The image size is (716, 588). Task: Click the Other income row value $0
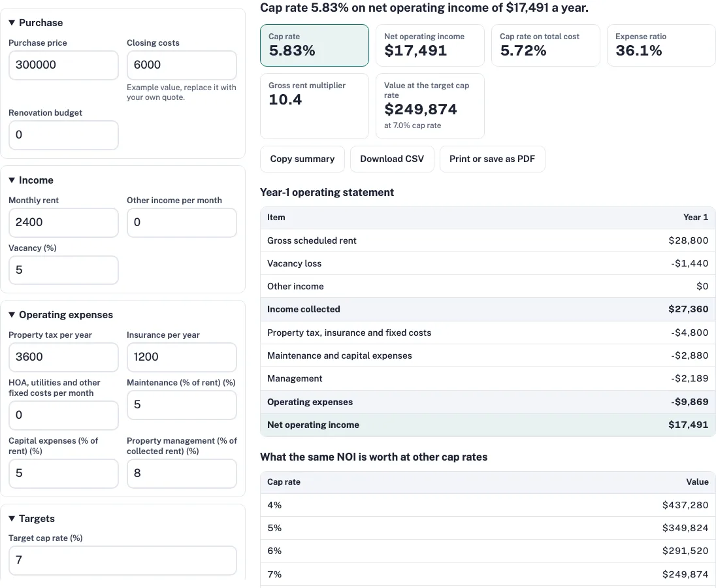[x=702, y=286]
